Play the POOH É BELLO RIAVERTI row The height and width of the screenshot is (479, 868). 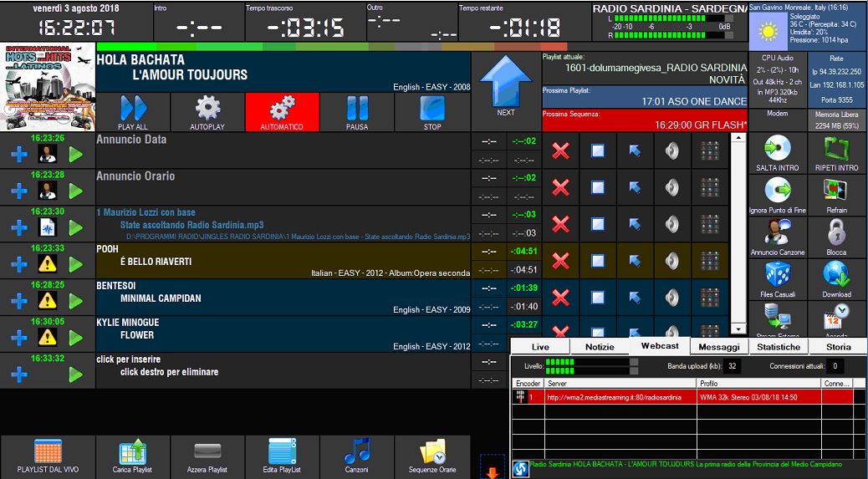(76, 264)
